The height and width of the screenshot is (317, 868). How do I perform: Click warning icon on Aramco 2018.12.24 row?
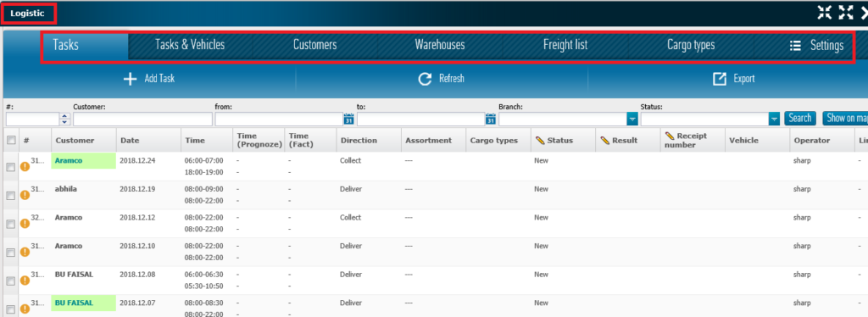25,166
